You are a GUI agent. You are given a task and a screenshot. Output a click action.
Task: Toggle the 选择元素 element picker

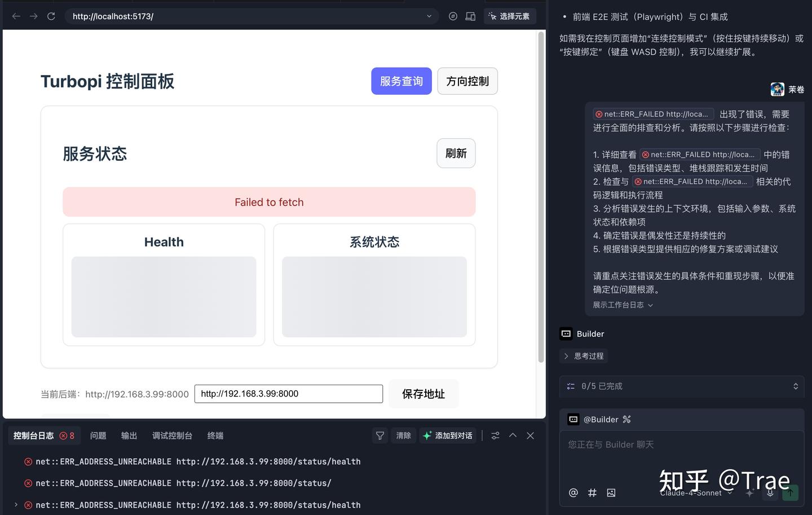coord(510,16)
